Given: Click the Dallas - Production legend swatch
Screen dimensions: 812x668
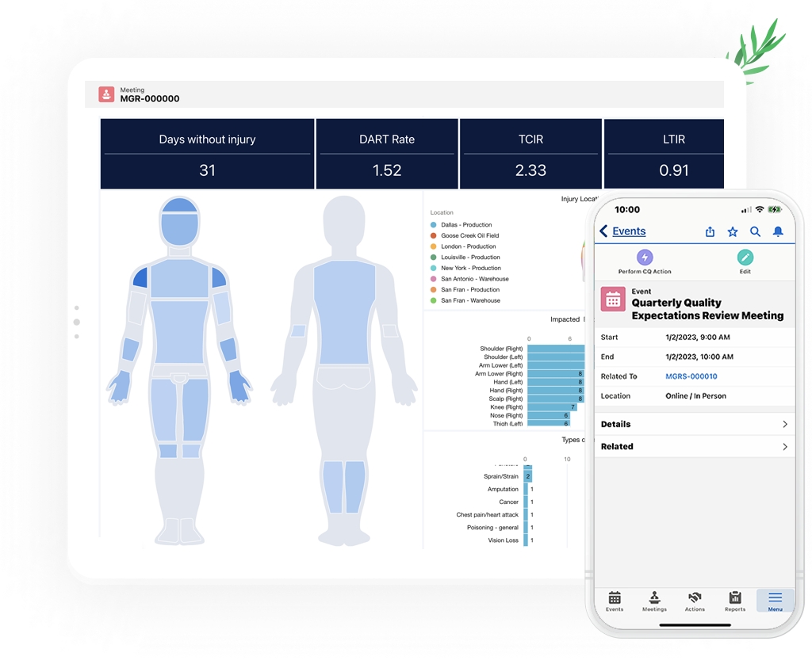Looking at the screenshot, I should click(x=433, y=225).
